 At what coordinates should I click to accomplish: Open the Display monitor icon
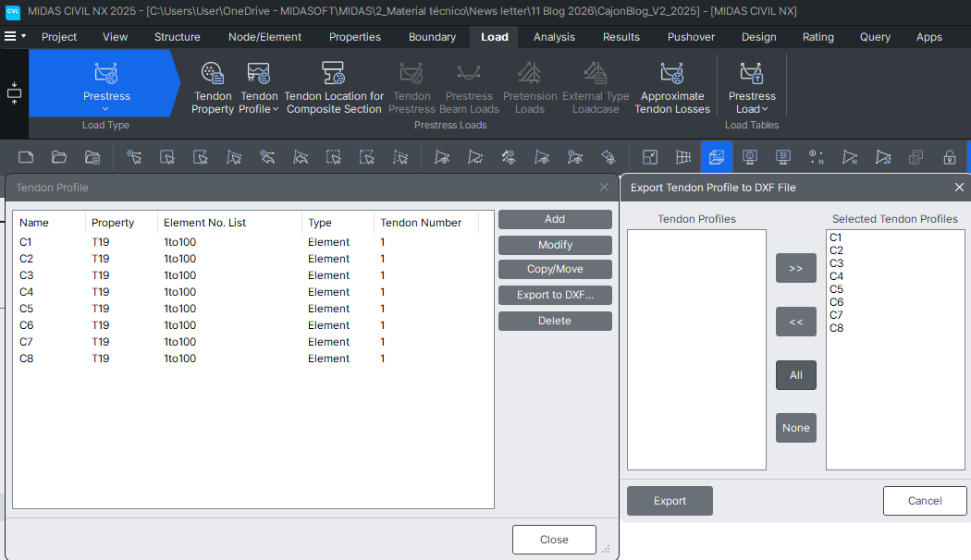click(x=749, y=157)
